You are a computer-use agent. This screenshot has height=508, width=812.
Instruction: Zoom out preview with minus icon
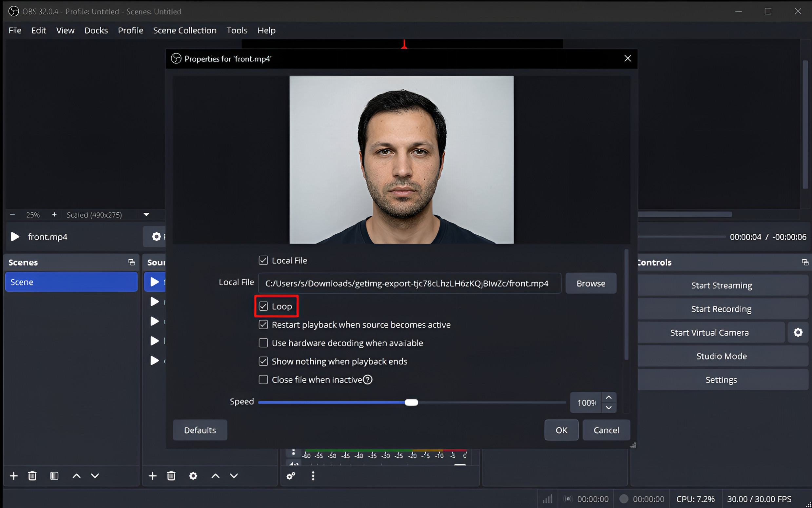(x=12, y=215)
